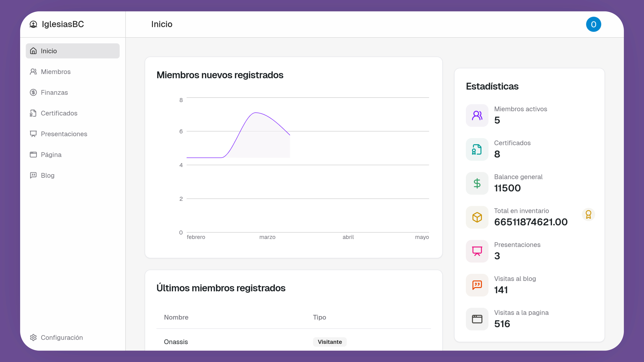The image size is (644, 362).
Task: Click the Visitante tag for Onassis
Action: [330, 342]
